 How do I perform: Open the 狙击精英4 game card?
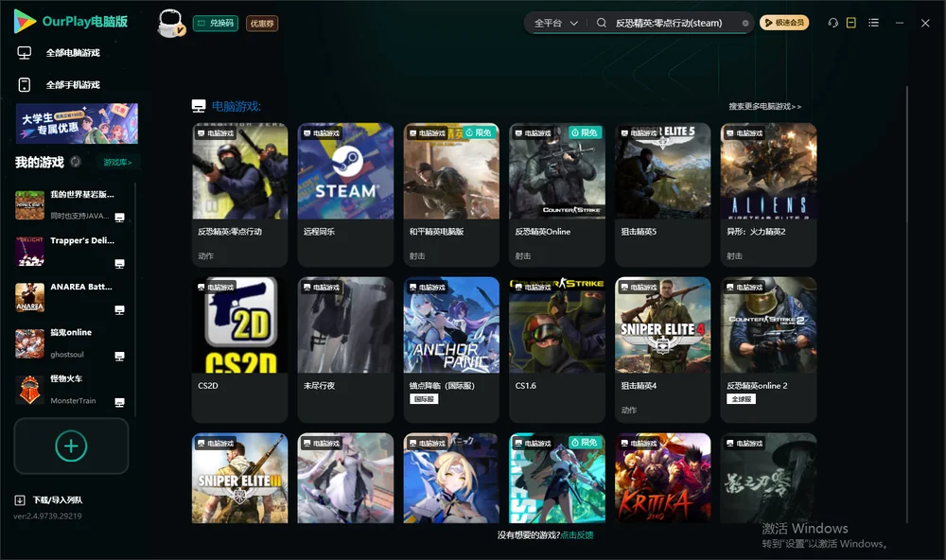pyautogui.click(x=662, y=349)
